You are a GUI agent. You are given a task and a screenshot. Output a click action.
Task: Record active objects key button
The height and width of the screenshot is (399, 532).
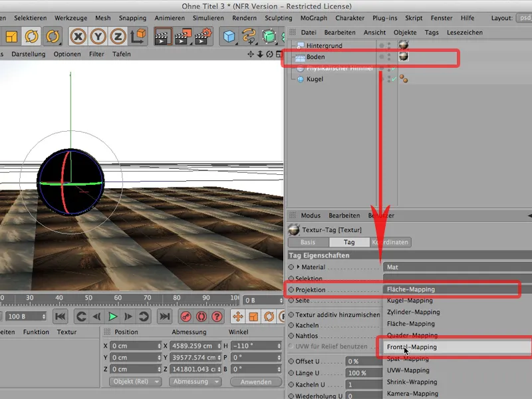click(x=186, y=317)
